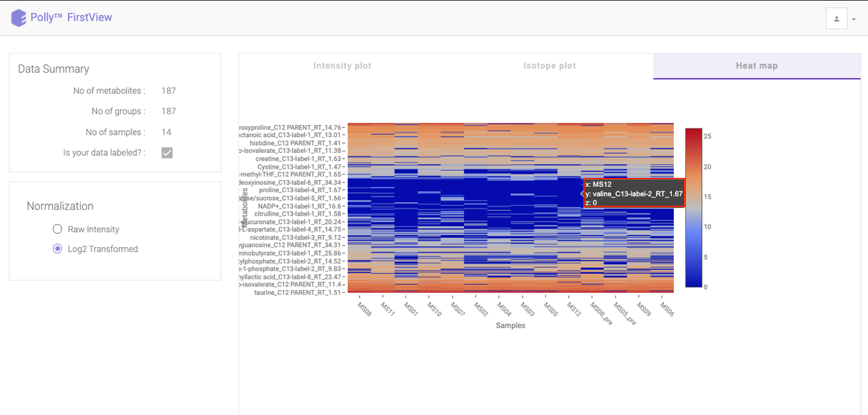Click the citrulline_C13-label-1_RT_1.58 row label
Viewport: 868px width, 415px height.
298,214
